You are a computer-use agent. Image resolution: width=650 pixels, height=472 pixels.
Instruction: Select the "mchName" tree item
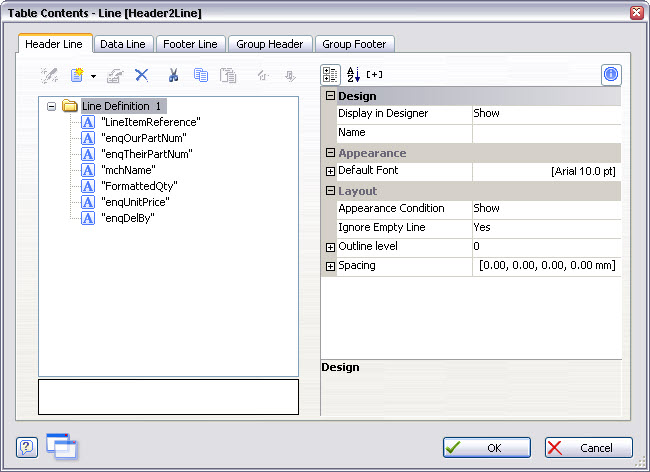pyautogui.click(x=129, y=170)
